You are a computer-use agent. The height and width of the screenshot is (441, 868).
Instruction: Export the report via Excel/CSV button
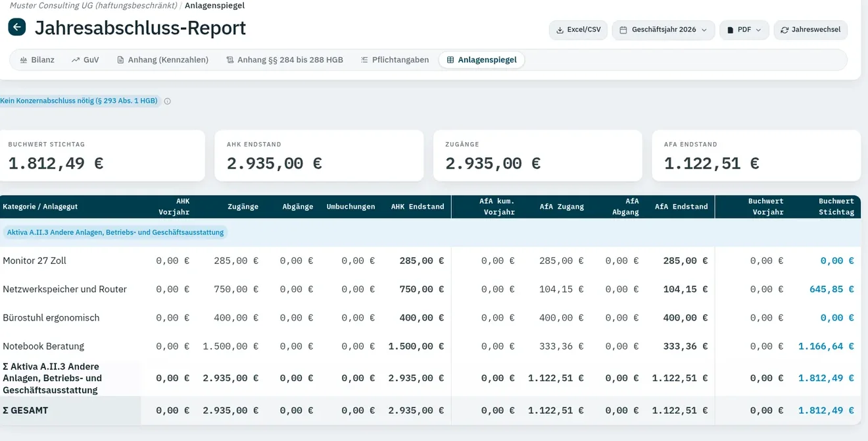pyautogui.click(x=579, y=30)
